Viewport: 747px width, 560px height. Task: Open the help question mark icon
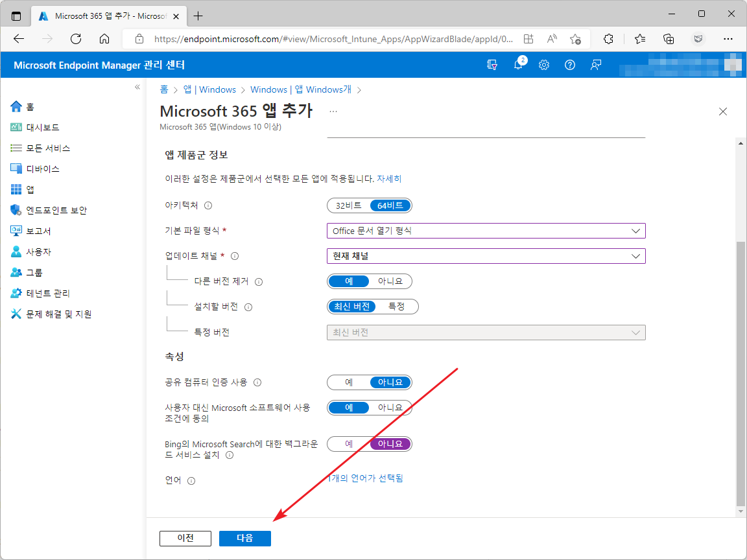[570, 65]
